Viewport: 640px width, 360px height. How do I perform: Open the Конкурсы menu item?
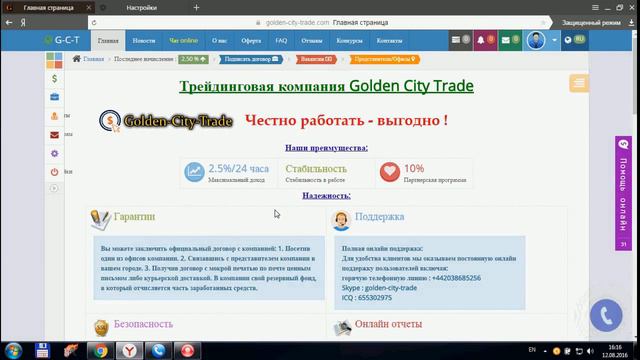pos(349,40)
